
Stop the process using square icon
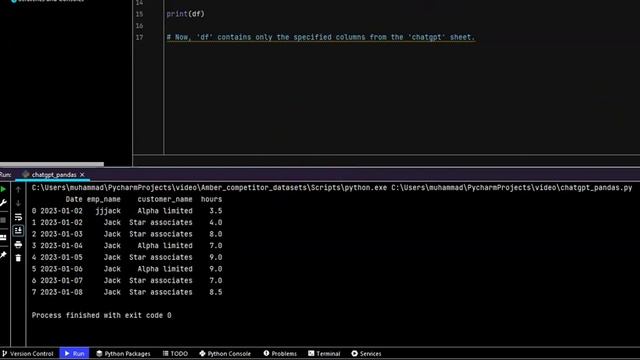[3, 220]
